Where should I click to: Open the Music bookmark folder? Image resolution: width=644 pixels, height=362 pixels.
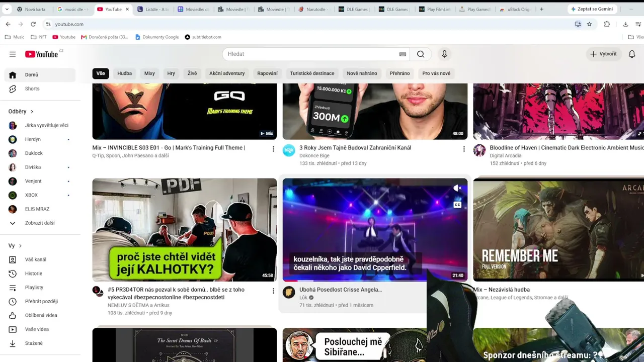tap(14, 37)
